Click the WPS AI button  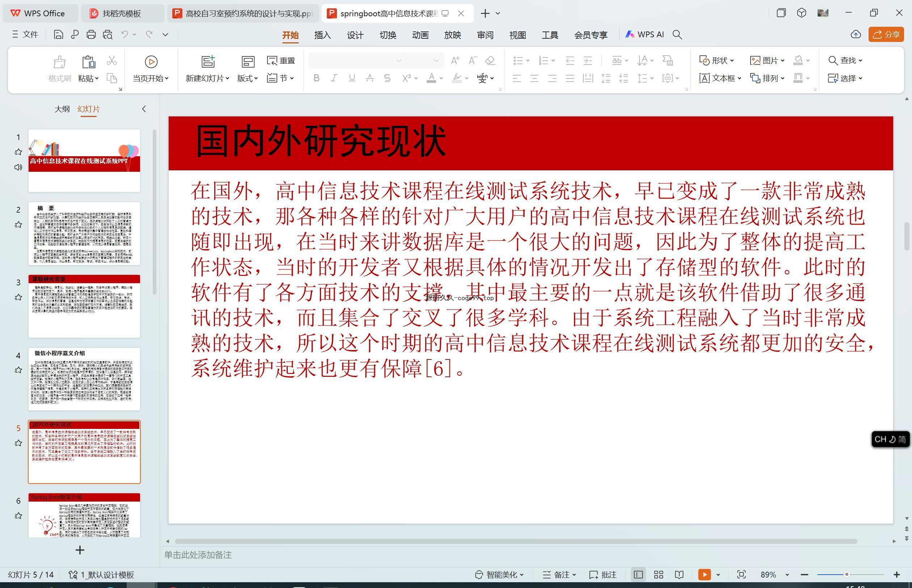click(644, 34)
